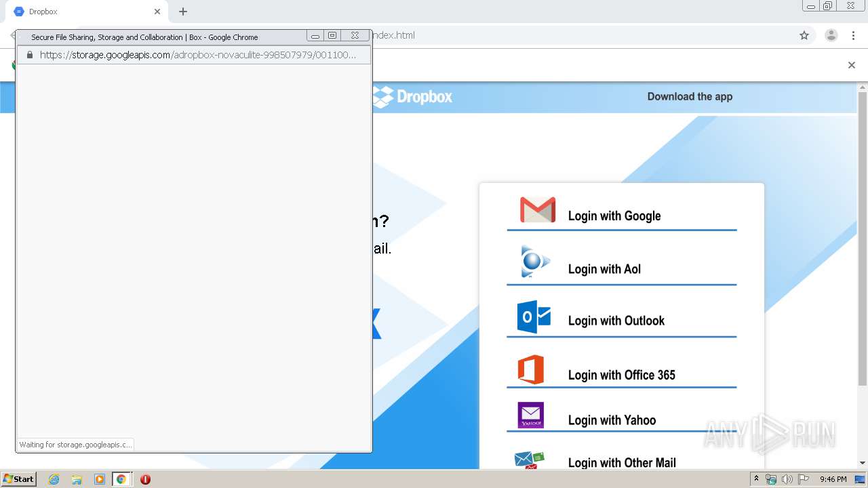Bookmark page with the star icon
The image size is (868, 488).
point(804,35)
